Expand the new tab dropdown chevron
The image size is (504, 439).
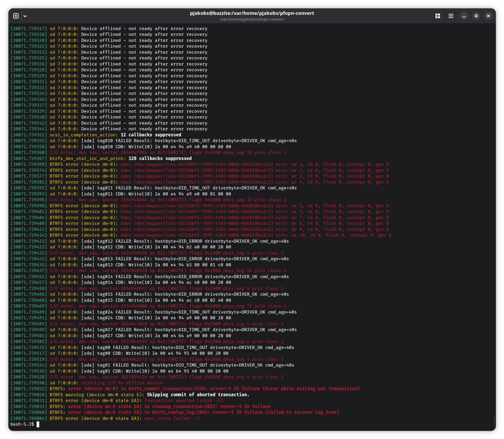pyautogui.click(x=25, y=16)
